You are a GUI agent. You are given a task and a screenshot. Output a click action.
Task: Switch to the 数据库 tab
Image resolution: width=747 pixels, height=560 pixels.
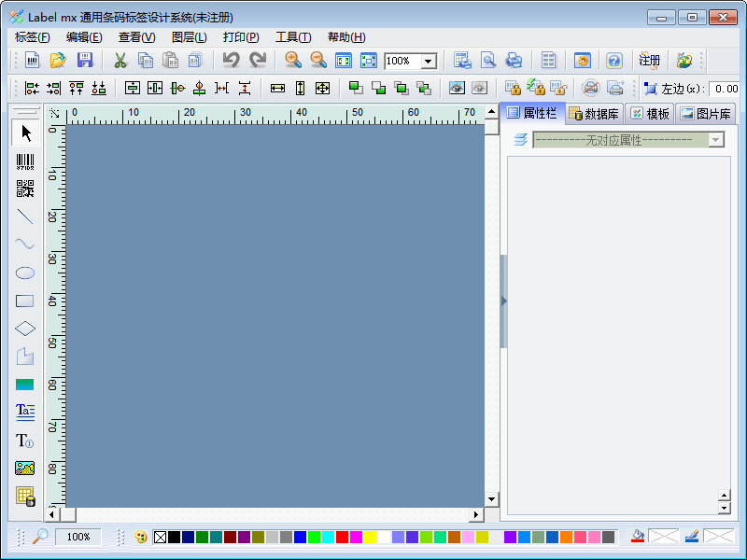[594, 114]
